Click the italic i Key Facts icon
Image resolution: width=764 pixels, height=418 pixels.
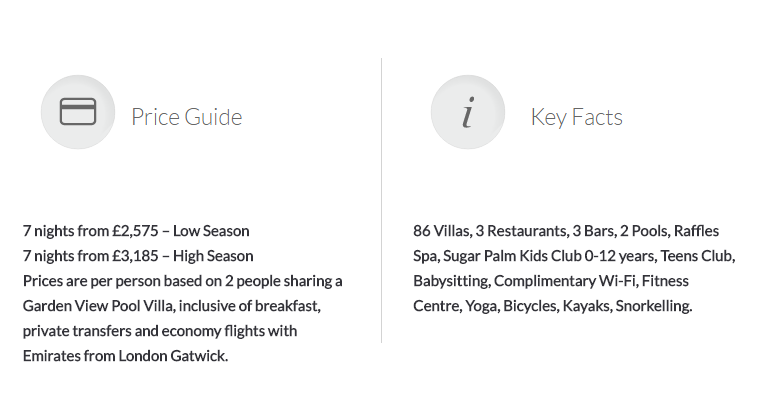468,112
